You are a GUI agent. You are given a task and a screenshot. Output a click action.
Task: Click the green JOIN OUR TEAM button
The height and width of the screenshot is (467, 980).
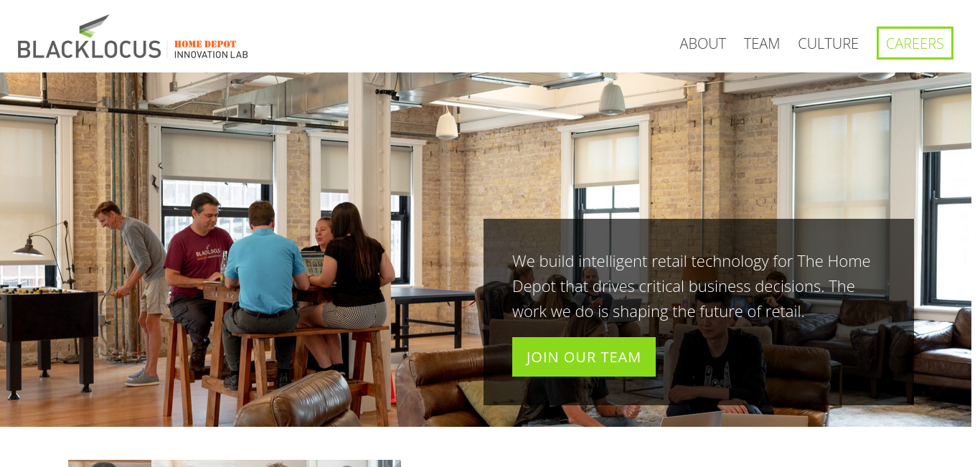pyautogui.click(x=584, y=357)
